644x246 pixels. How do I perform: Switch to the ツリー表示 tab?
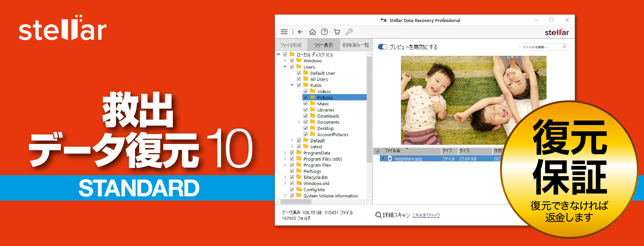(323, 45)
